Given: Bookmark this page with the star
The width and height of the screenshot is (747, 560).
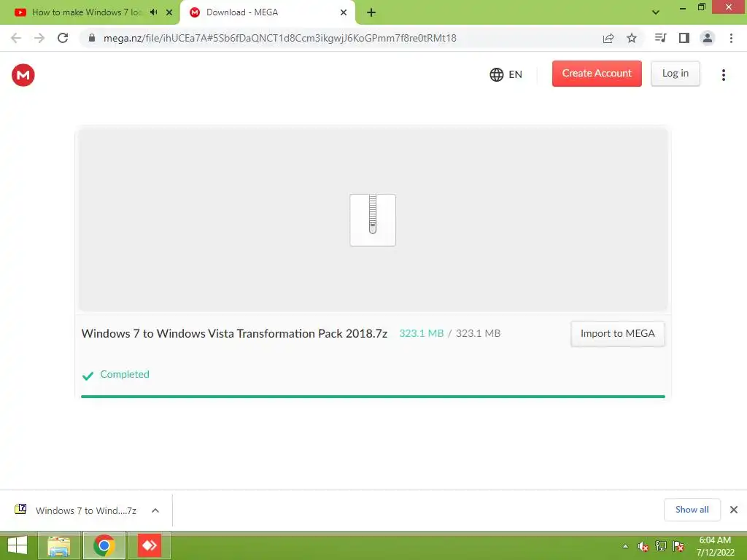Looking at the screenshot, I should pyautogui.click(x=632, y=38).
